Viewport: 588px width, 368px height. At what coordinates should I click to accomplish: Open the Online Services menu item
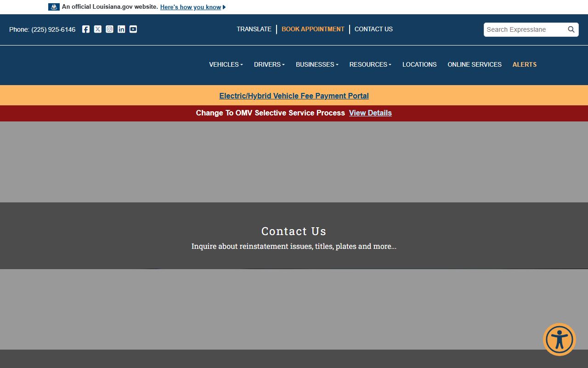[475, 64]
